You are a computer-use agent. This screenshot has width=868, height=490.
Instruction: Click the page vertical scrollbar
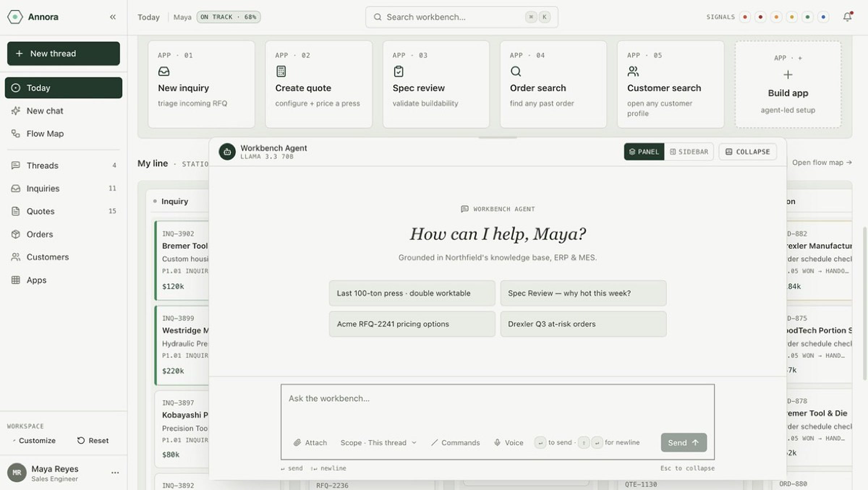click(865, 304)
